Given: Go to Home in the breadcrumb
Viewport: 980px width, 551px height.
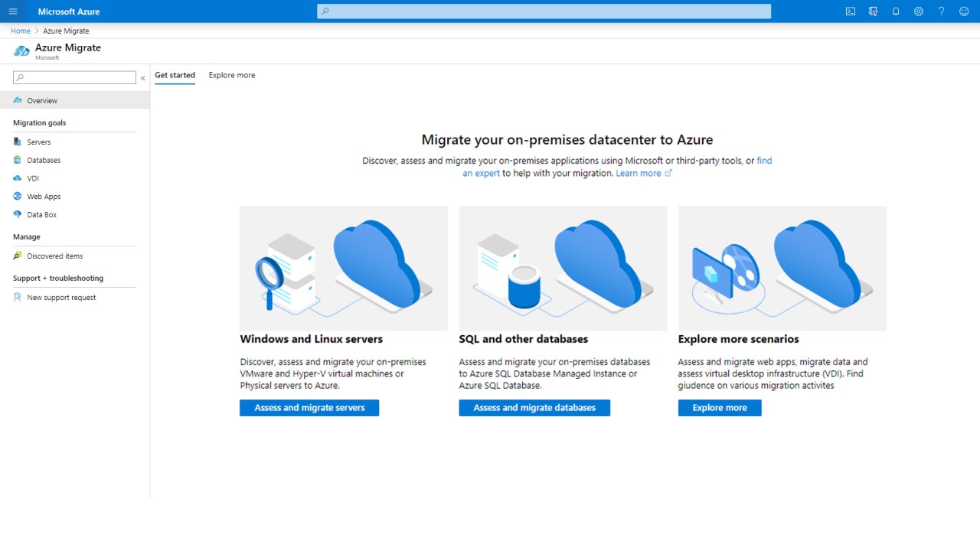Looking at the screenshot, I should 21,31.
